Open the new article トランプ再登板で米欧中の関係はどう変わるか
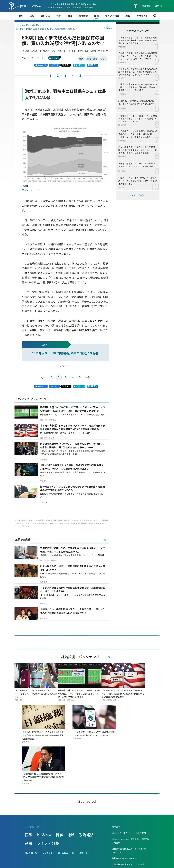This screenshot has width=174, height=868. click(x=72, y=589)
